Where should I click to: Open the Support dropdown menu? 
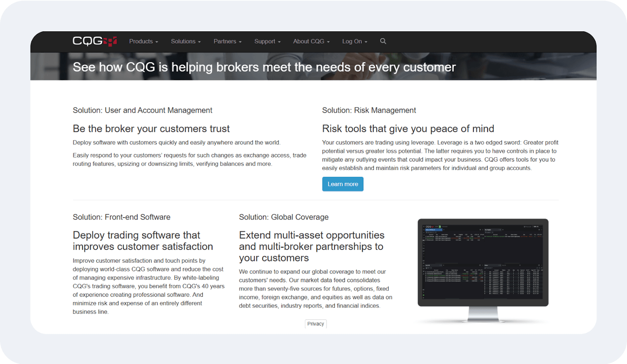(x=267, y=41)
